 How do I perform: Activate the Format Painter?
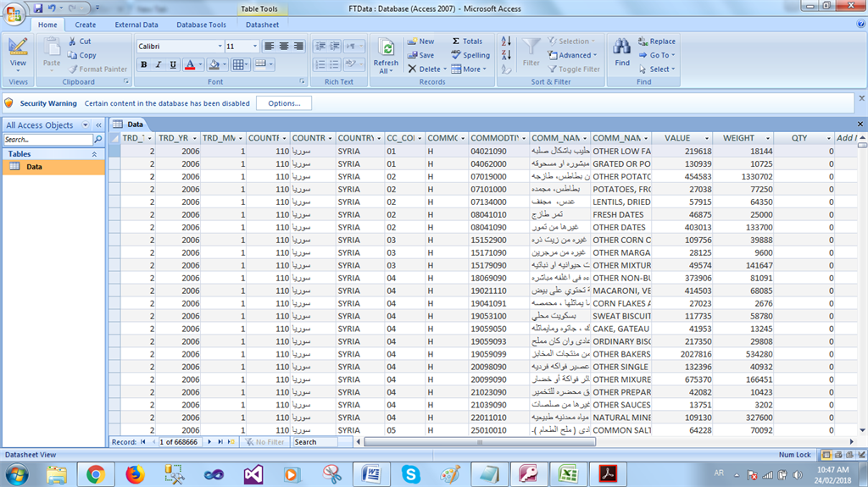(97, 69)
